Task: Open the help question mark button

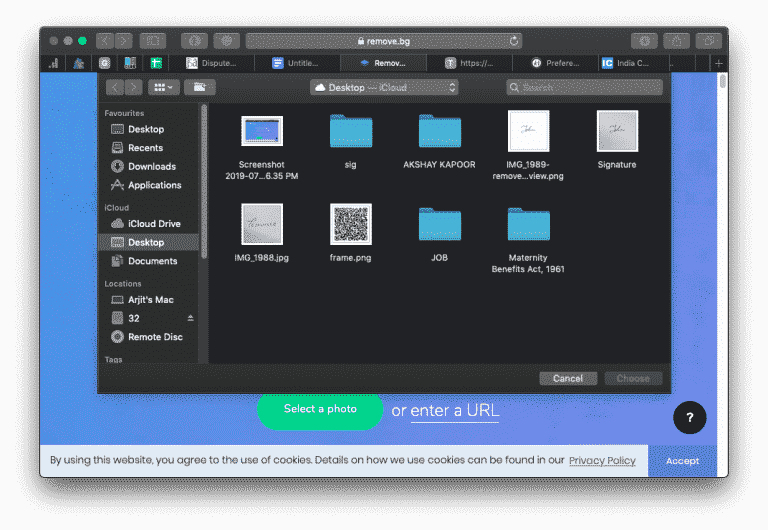Action: [x=689, y=417]
